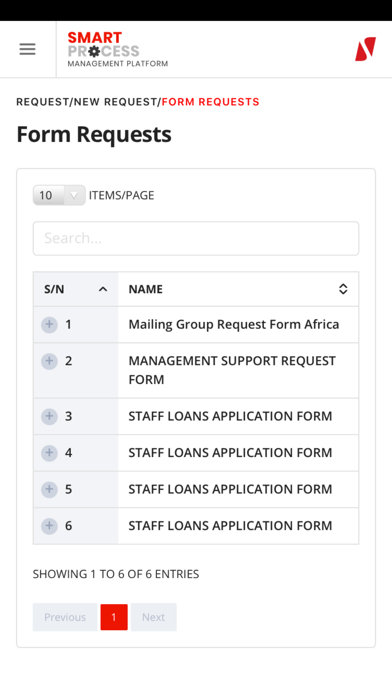The height and width of the screenshot is (696, 392).
Task: Navigate to REQUEST breadcrumb
Action: tap(42, 102)
